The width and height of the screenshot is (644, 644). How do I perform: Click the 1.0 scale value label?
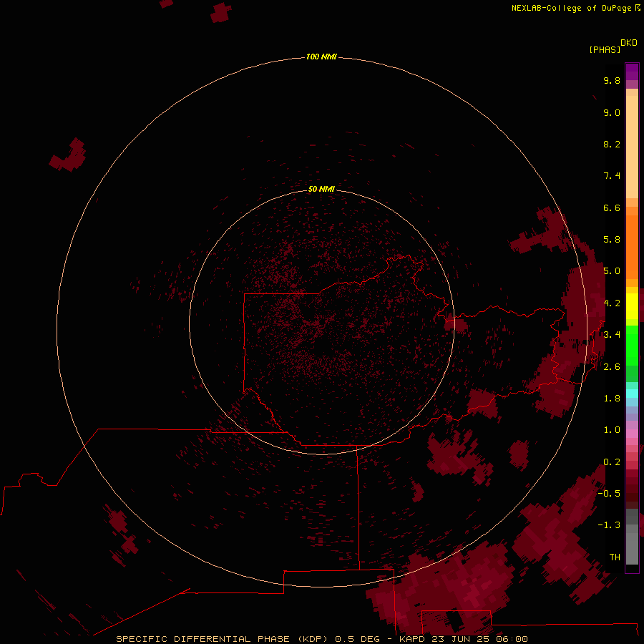612,430
